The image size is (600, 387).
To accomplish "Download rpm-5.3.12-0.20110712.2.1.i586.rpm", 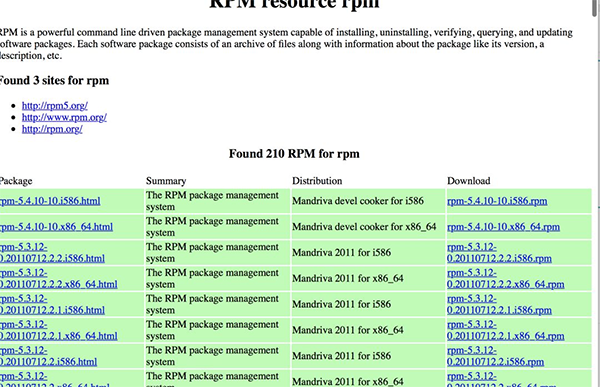I will pos(499,304).
